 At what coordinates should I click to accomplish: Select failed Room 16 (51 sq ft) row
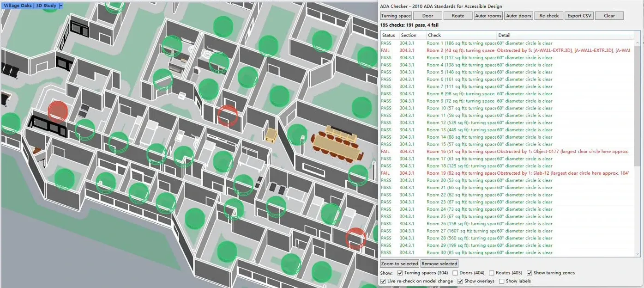point(507,152)
